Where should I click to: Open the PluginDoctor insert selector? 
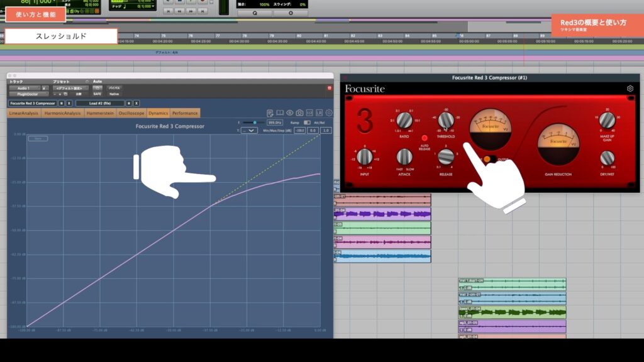tap(28, 94)
